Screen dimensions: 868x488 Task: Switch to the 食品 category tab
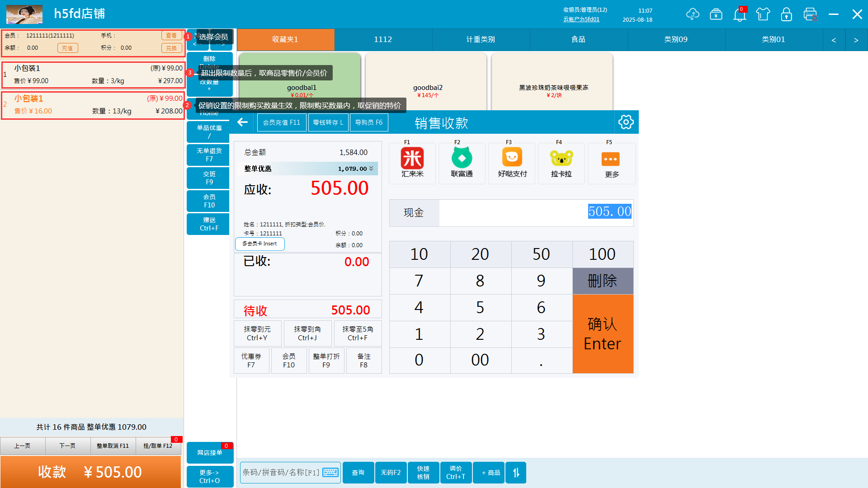(x=578, y=40)
